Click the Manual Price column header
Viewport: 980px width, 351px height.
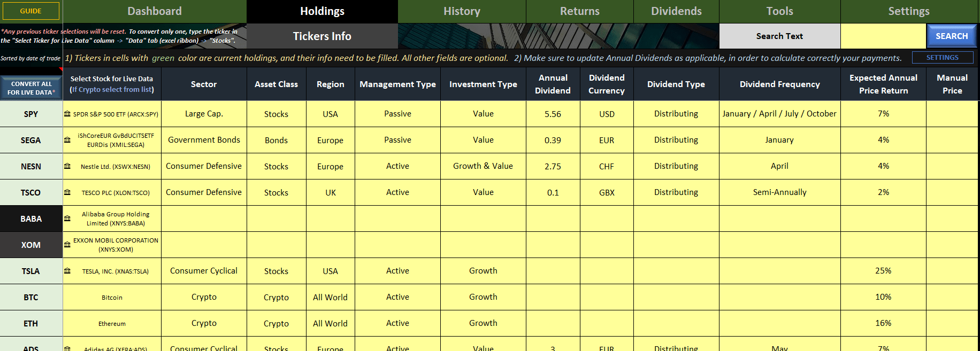952,84
